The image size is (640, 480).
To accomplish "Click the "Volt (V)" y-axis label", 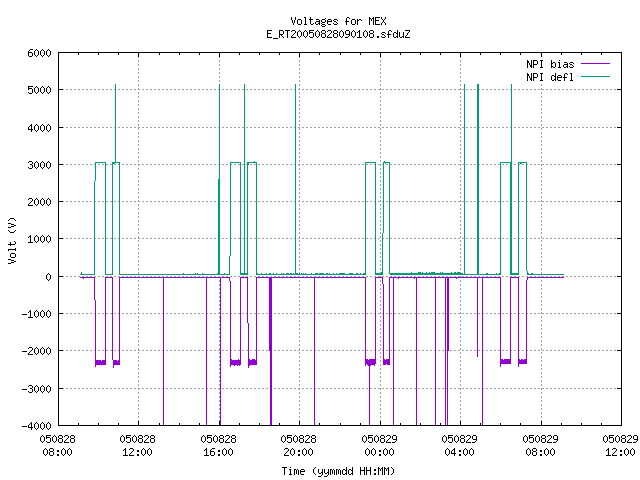I will [x=13, y=240].
